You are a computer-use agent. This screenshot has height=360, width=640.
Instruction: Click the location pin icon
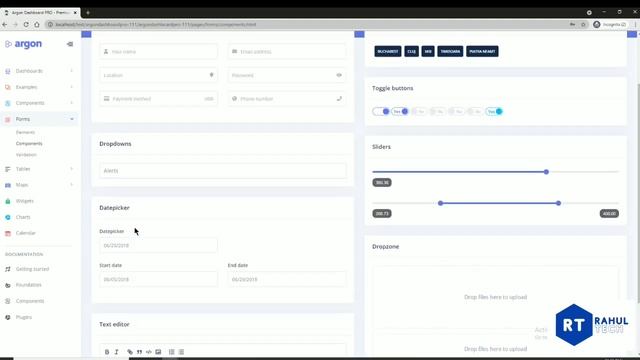[x=211, y=75]
